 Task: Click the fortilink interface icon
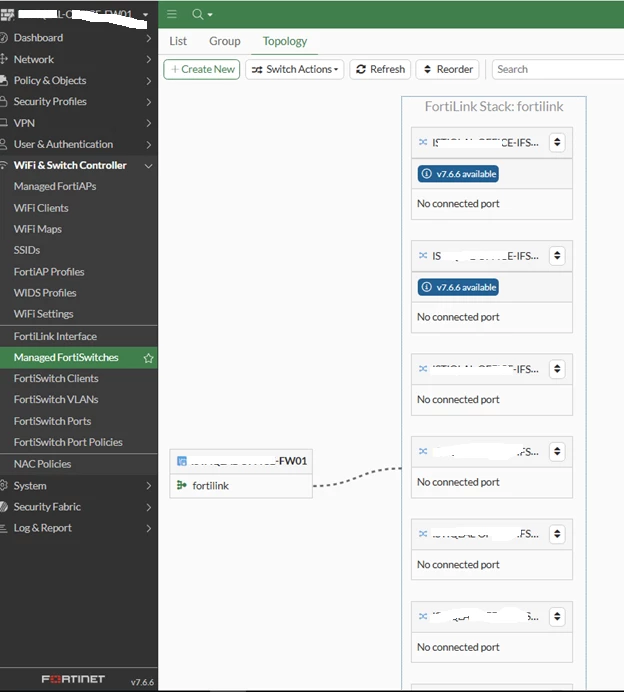(181, 485)
